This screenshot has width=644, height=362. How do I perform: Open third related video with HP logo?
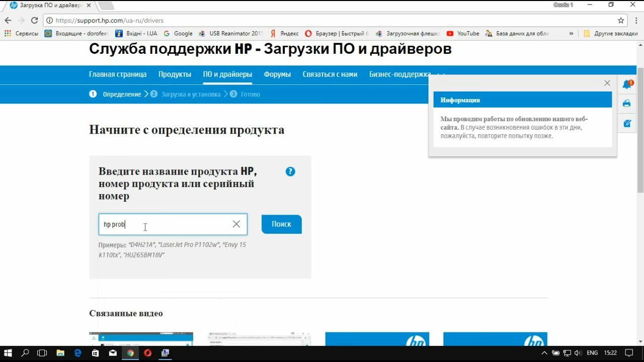377,339
